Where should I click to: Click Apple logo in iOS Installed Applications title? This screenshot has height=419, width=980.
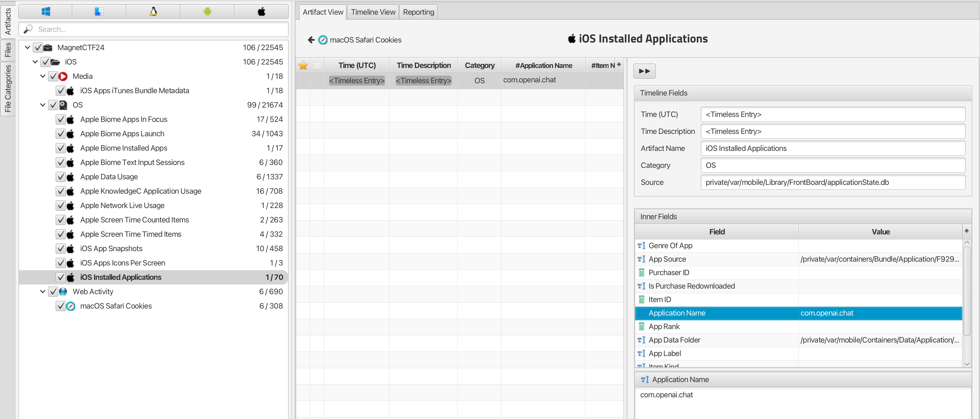[572, 38]
